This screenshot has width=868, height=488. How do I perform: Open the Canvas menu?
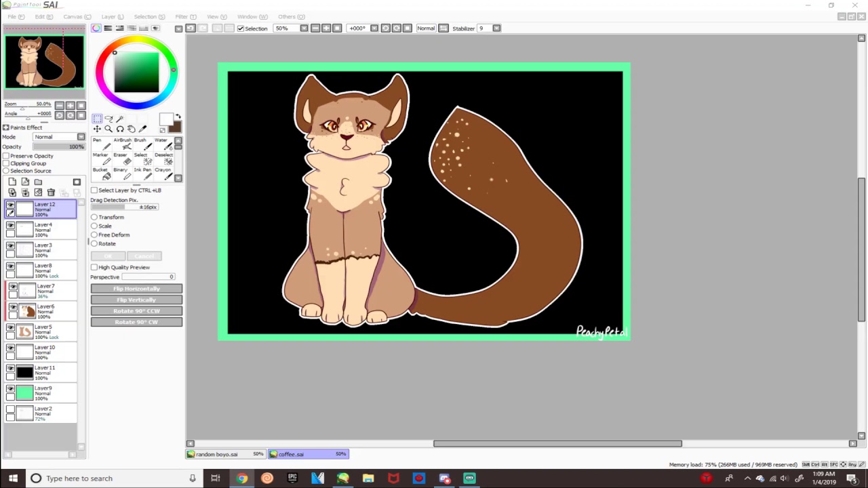77,16
